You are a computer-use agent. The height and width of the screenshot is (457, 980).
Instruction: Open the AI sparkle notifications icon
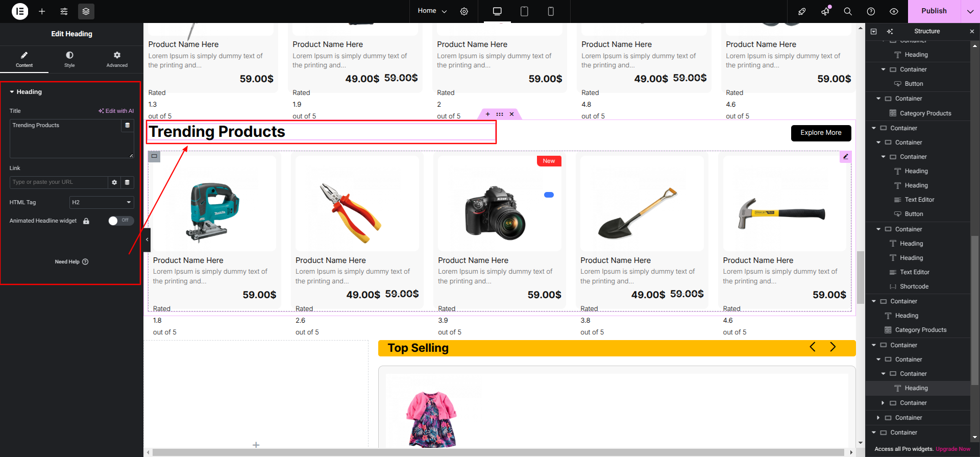tap(825, 11)
